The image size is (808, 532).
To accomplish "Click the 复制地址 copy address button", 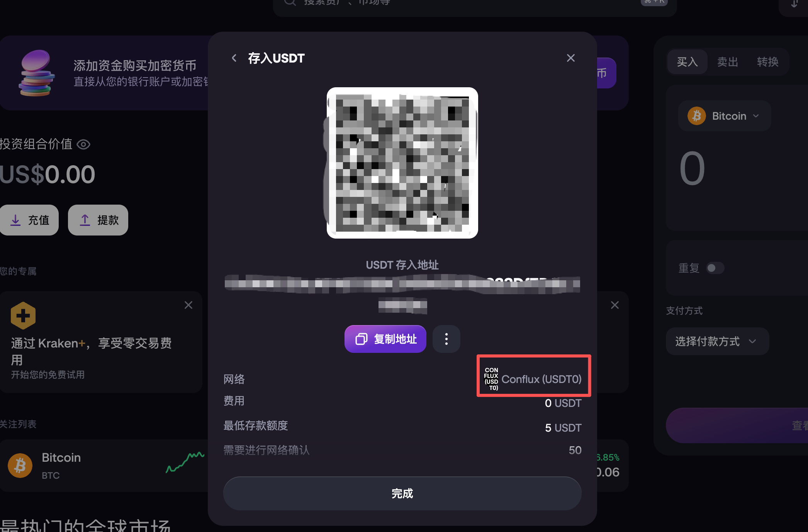I will 385,339.
